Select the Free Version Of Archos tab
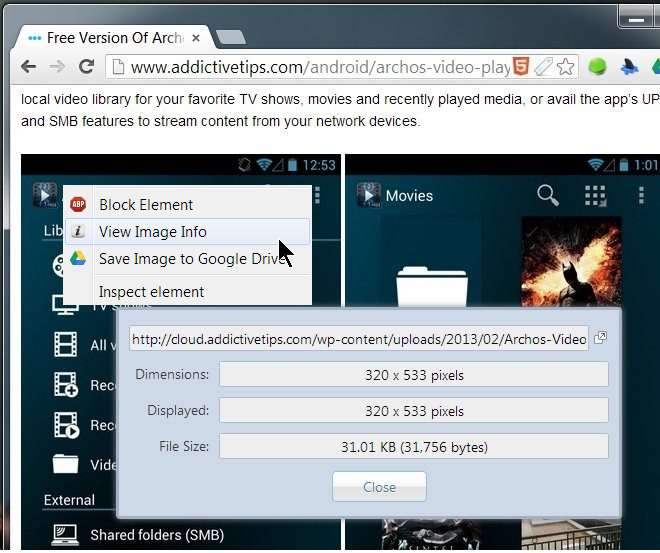The image size is (660, 553). pos(114,38)
